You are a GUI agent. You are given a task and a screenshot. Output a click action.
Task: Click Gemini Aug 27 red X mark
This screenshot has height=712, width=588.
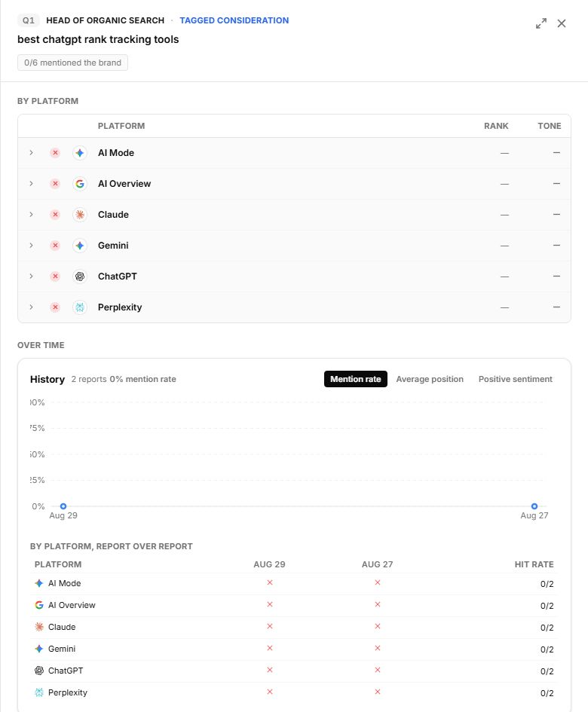coord(378,648)
